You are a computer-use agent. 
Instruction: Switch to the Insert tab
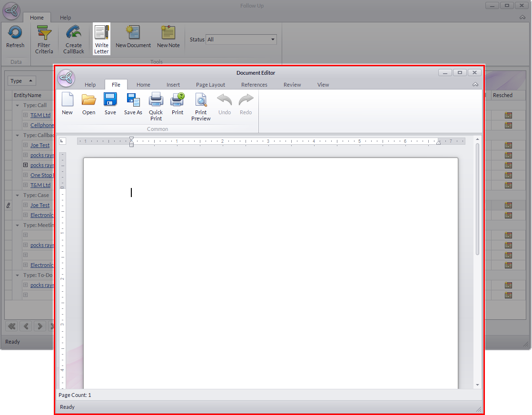tap(173, 85)
